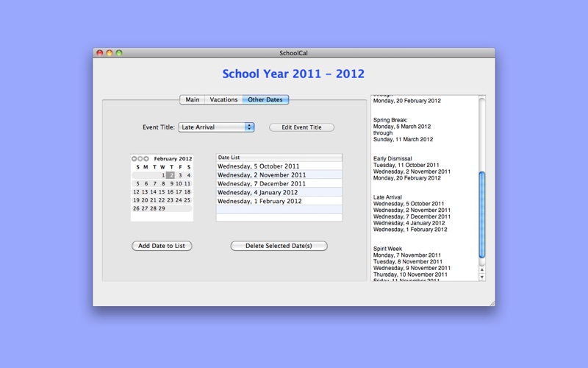Click Wednesday, 9 November 2011 in the summary panel

click(412, 268)
